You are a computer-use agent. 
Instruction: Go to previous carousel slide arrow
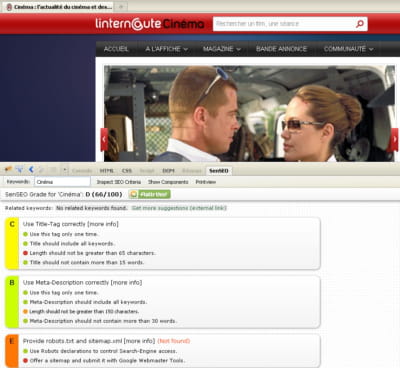coord(104,140)
